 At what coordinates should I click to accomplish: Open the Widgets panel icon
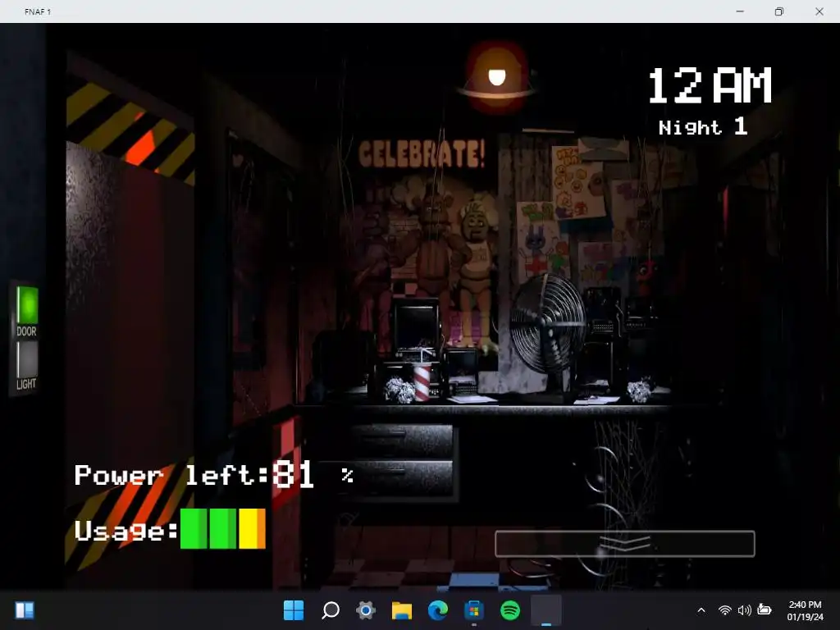click(25, 610)
